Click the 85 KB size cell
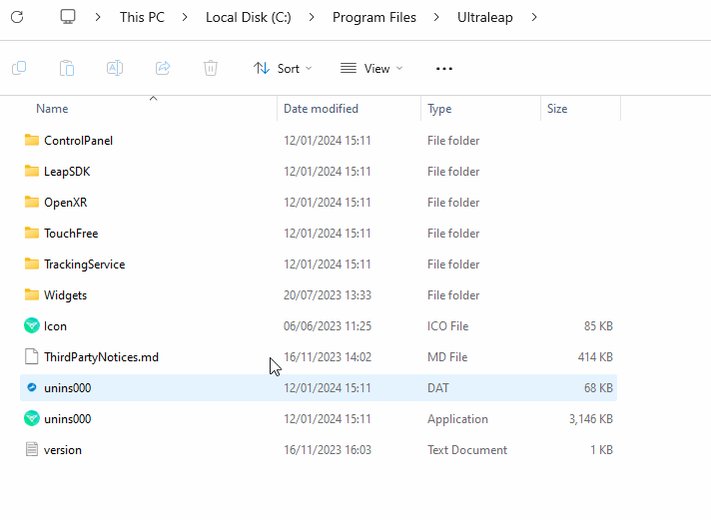The image size is (711, 520). [x=599, y=326]
